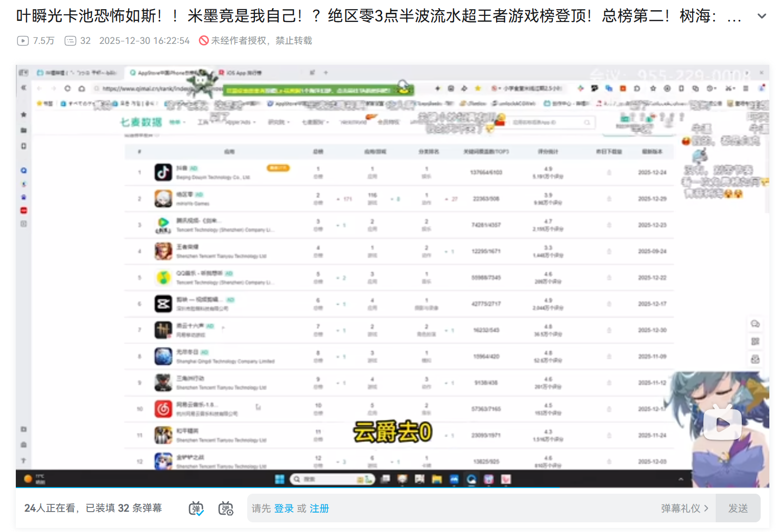This screenshot has width=777, height=532.
Task: Click the 和平精英 app icon in rank 11
Action: 163,436
